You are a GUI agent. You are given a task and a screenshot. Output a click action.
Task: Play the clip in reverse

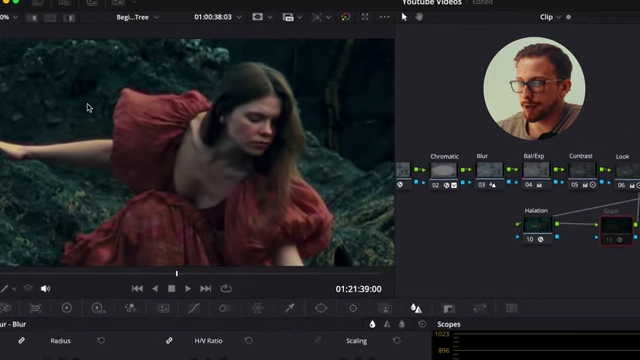(x=155, y=289)
